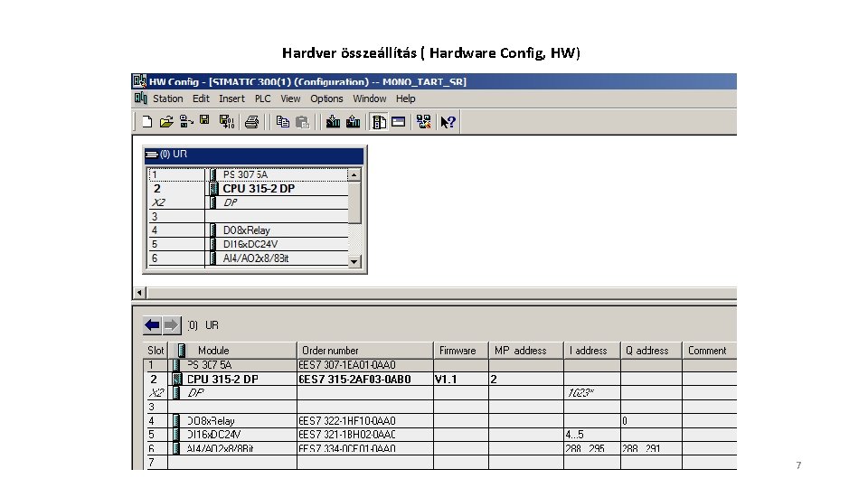Image resolution: width=868 pixels, height=488 pixels.
Task: Click the Save and Compile toolbar icon
Action: [226, 122]
